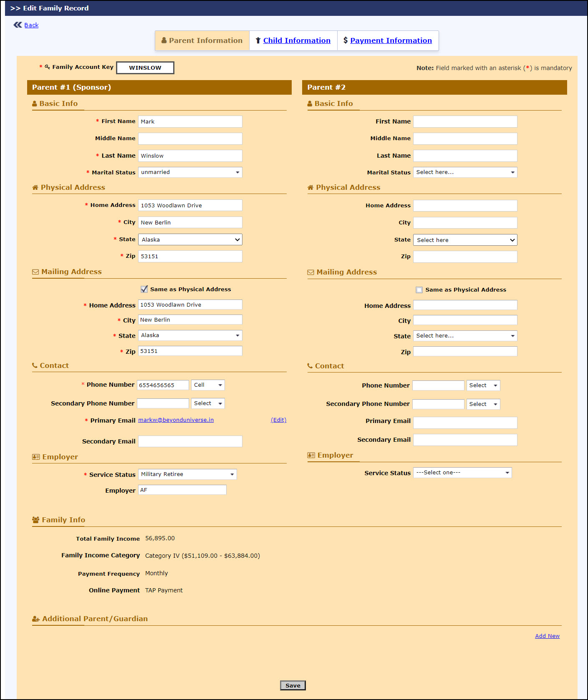Click the double-chevron Back arrow icon

pyautogui.click(x=18, y=25)
